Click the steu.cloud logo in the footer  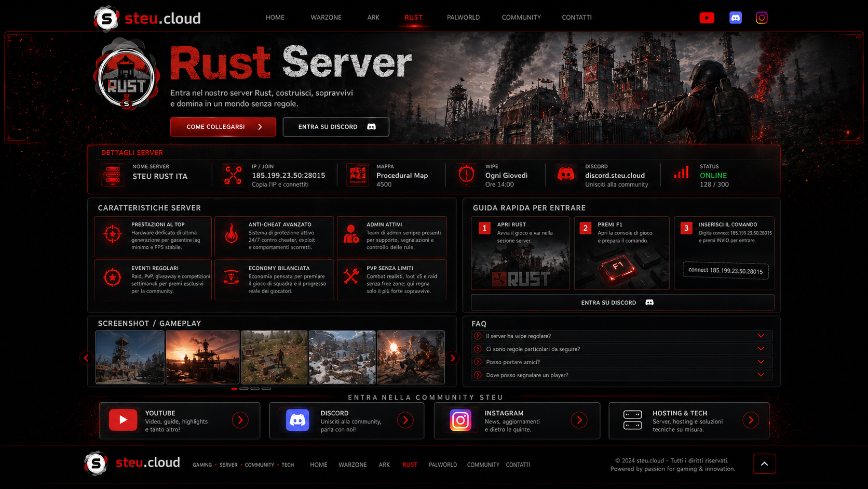click(x=132, y=463)
